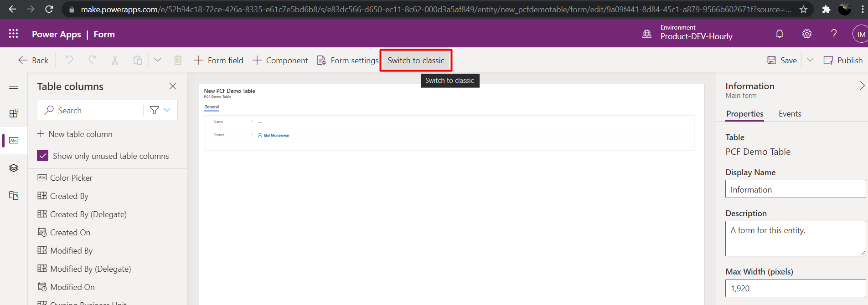Open the Power Apps app launcher waffle
Viewport: 868px width, 305px height.
14,34
